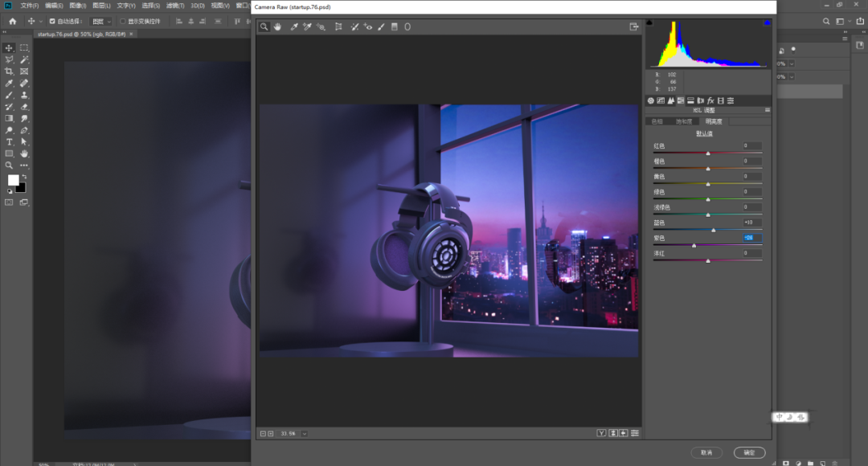868x466 pixels.
Task: Open the 图层 auto-select dropdown
Action: click(x=101, y=22)
